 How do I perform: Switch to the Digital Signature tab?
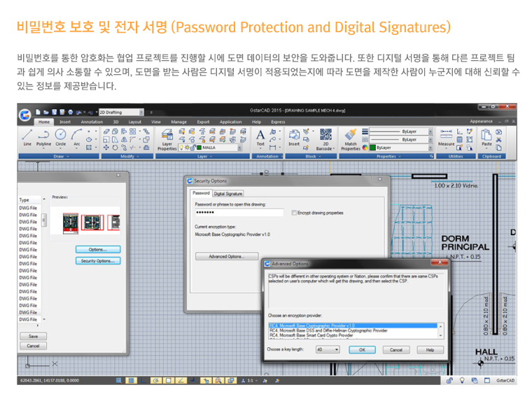[228, 193]
